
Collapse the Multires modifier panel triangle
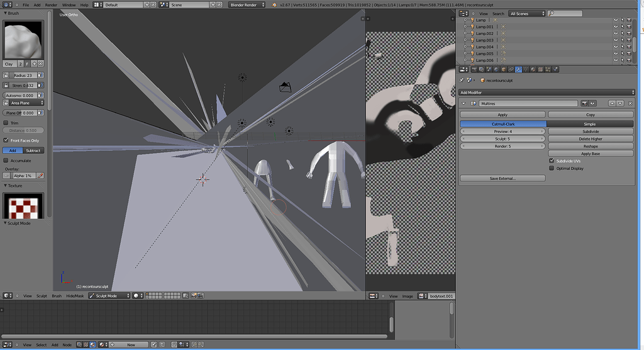click(x=464, y=104)
